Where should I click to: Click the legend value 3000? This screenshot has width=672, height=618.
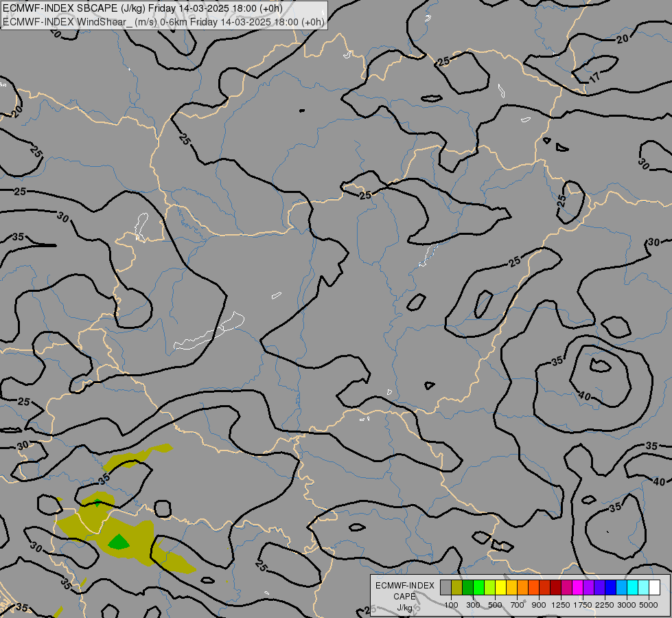point(627,605)
